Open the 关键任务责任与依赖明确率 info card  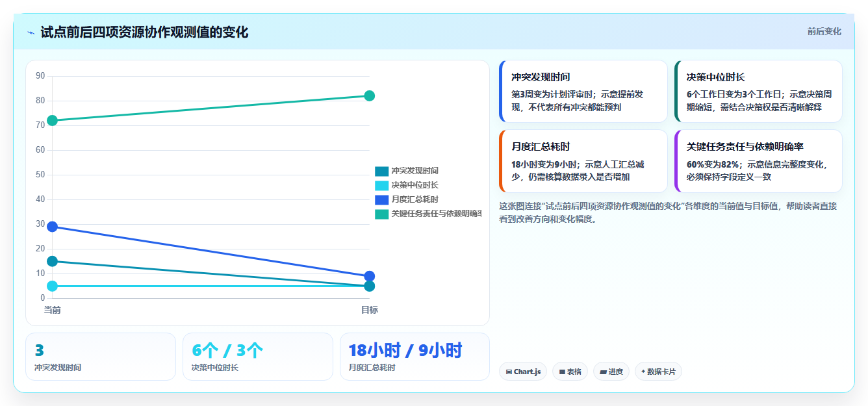pos(758,161)
